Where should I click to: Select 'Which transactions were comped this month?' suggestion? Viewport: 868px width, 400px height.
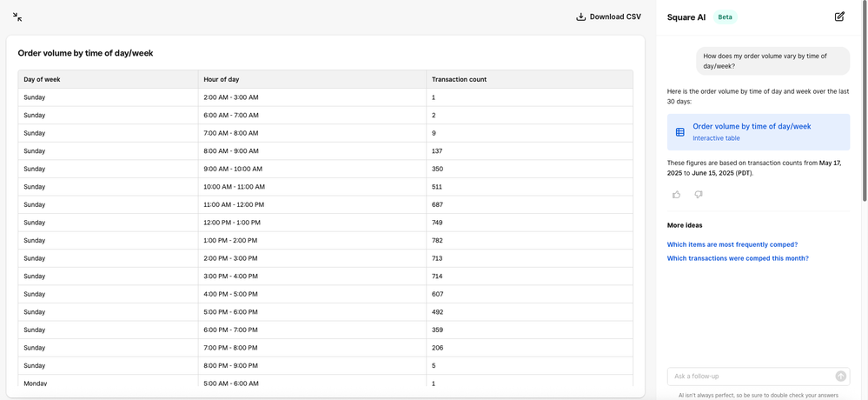(738, 258)
